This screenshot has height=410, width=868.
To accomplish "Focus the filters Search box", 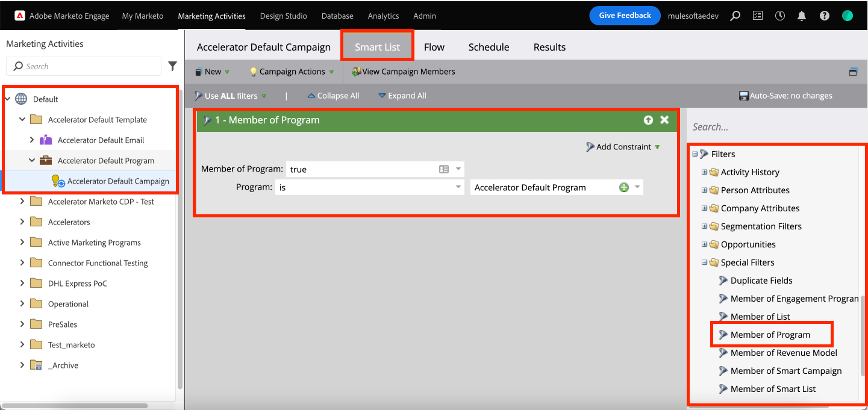I will (775, 127).
